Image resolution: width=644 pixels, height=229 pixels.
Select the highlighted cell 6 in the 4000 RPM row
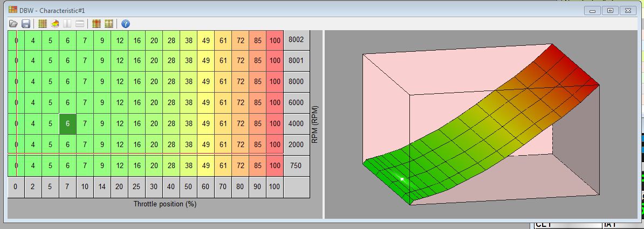click(67, 124)
